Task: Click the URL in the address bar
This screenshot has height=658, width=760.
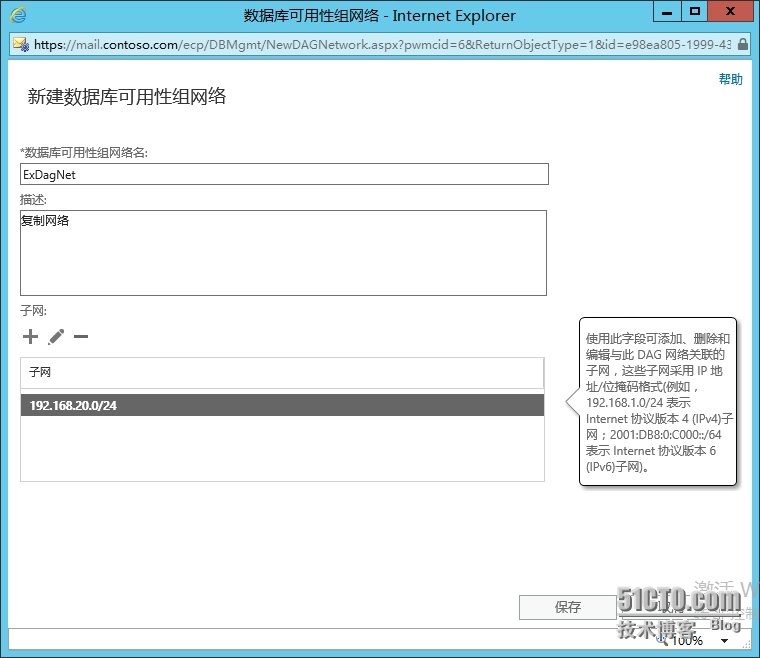Action: [380, 45]
